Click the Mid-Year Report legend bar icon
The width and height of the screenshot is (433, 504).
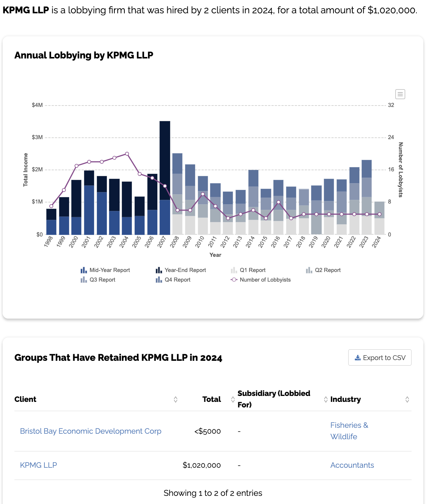(x=84, y=270)
